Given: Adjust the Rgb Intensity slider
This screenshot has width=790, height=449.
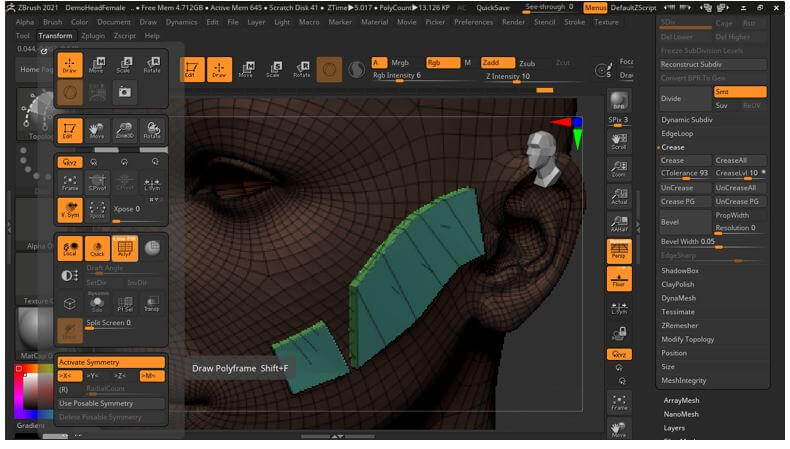Looking at the screenshot, I should (x=422, y=76).
